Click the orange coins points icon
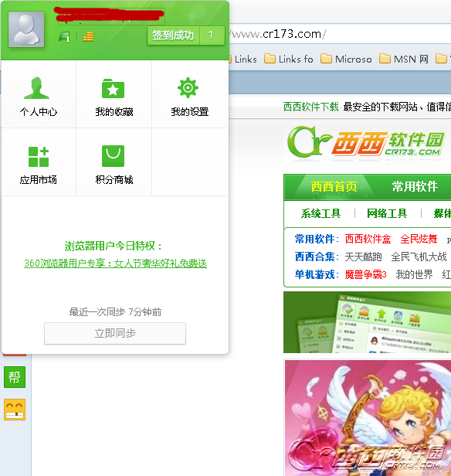The height and width of the screenshot is (476, 451). [88, 36]
